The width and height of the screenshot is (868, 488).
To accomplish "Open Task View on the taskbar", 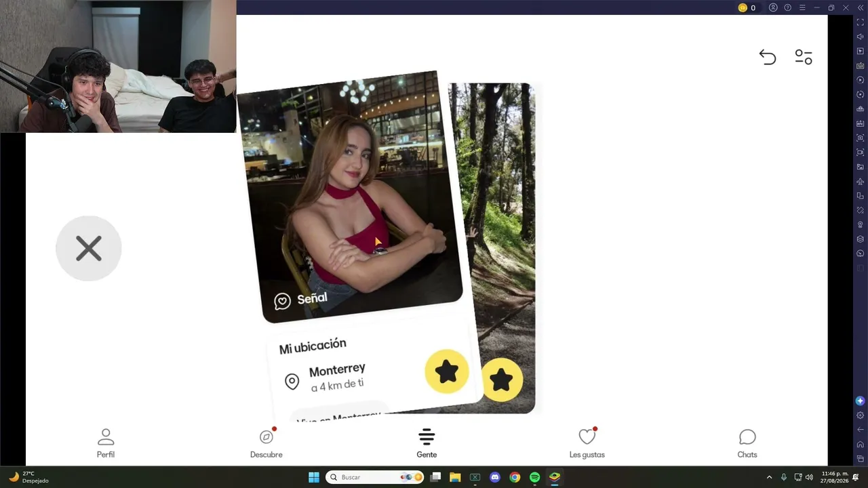I will pyautogui.click(x=435, y=477).
